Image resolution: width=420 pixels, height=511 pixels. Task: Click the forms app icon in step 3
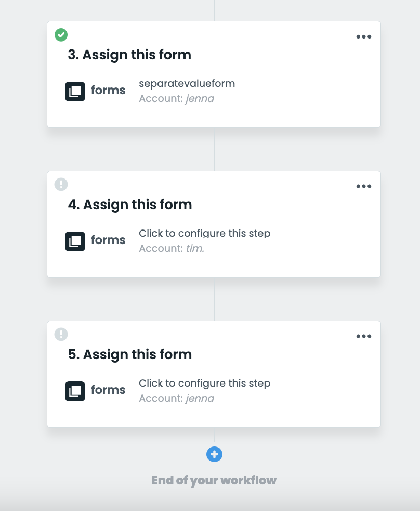tap(75, 91)
